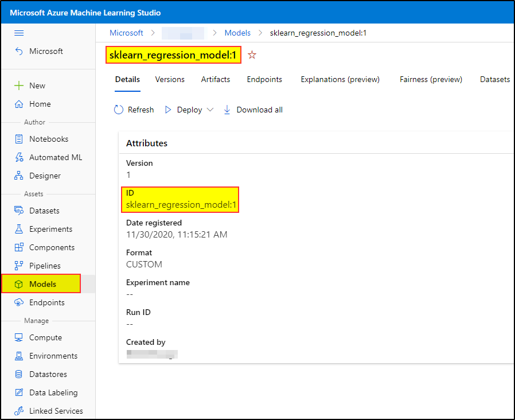Click the Models cube icon
Screen dimensions: 515x420
point(19,284)
